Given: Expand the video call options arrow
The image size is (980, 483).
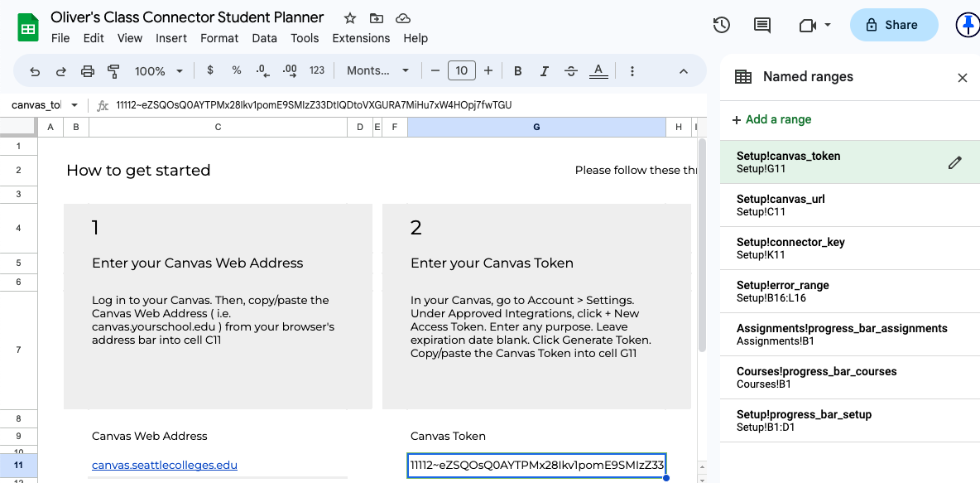Looking at the screenshot, I should pyautogui.click(x=829, y=25).
